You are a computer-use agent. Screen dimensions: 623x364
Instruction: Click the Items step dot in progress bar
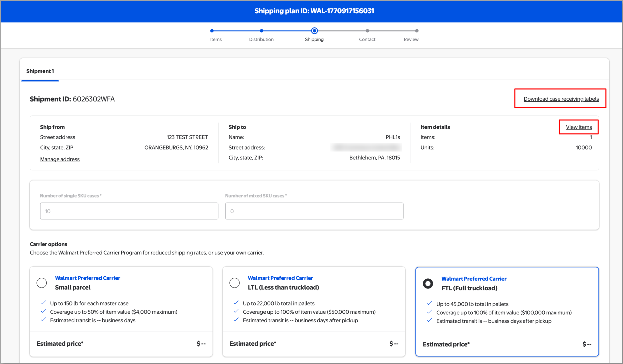212,31
